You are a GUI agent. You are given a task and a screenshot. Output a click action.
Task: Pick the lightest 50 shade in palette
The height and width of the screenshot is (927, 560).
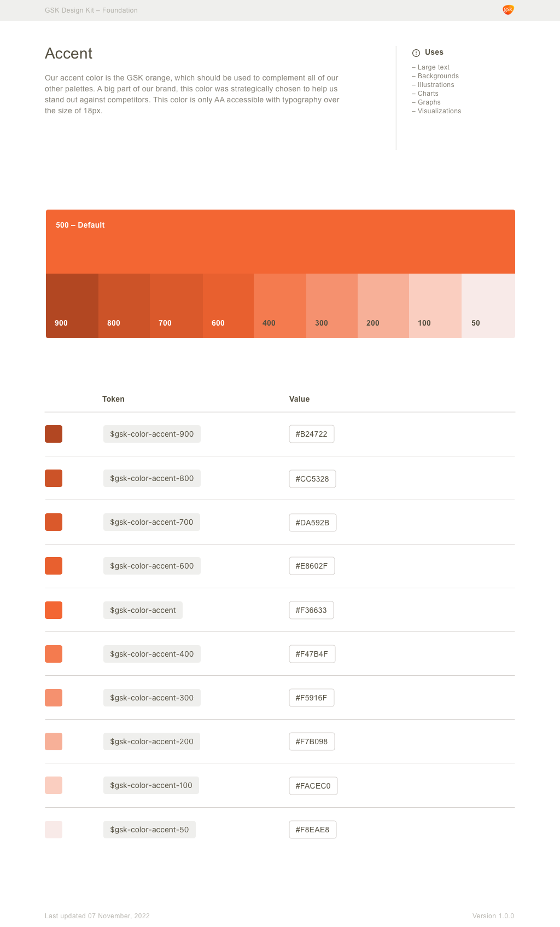(488, 306)
